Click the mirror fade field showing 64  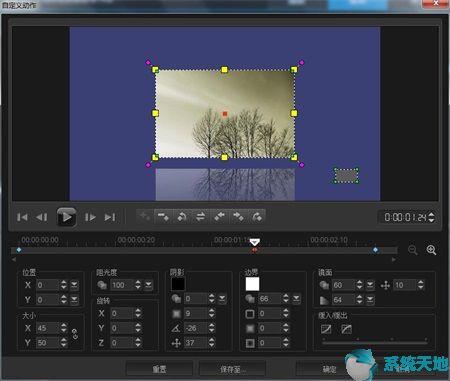tap(344, 300)
